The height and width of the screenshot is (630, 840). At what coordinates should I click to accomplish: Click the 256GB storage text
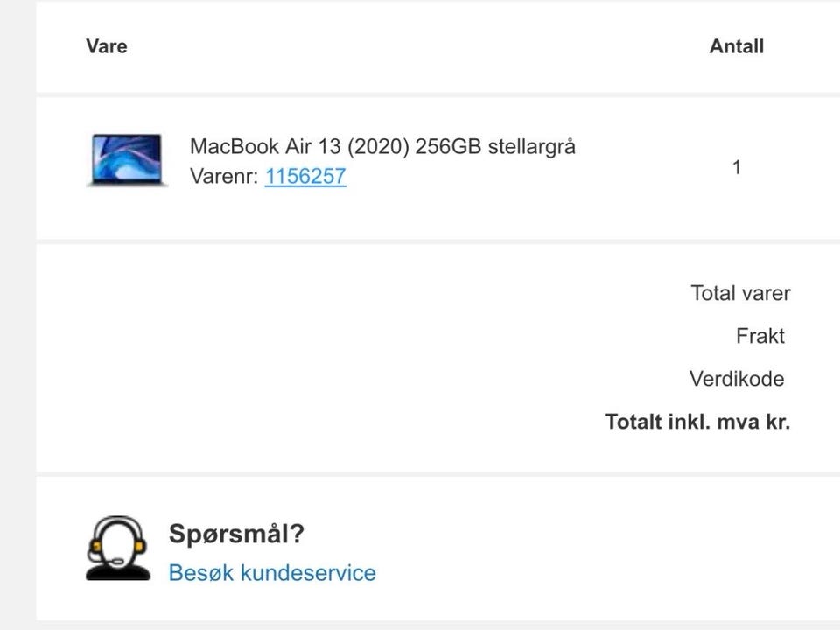pyautogui.click(x=447, y=146)
